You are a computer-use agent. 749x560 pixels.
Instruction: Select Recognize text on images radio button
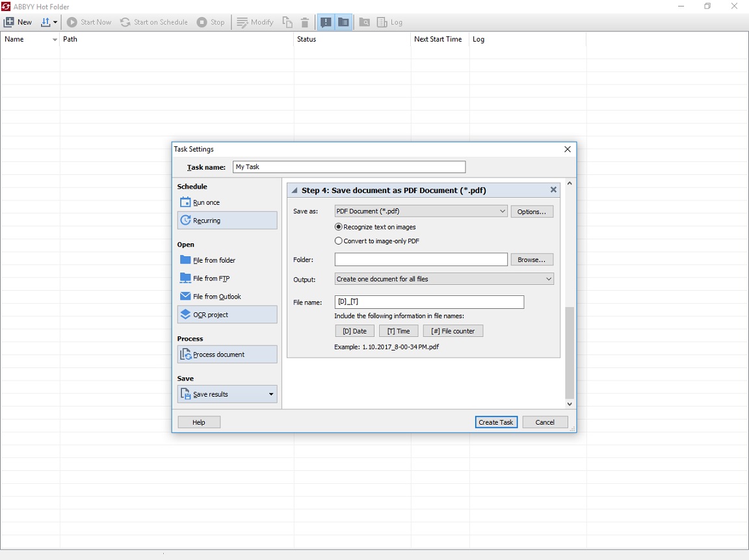tap(339, 227)
